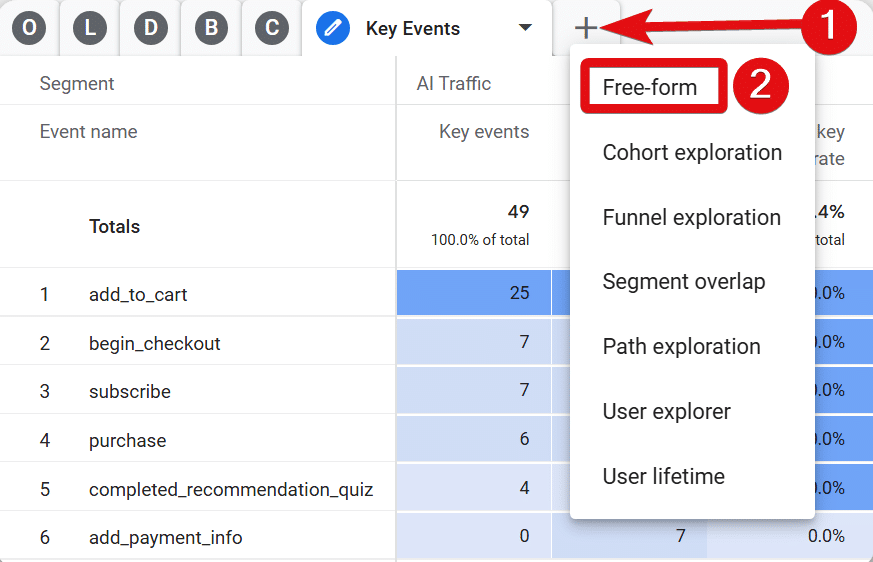This screenshot has width=873, height=562.
Task: Open the tab labeled O
Action: 29,27
